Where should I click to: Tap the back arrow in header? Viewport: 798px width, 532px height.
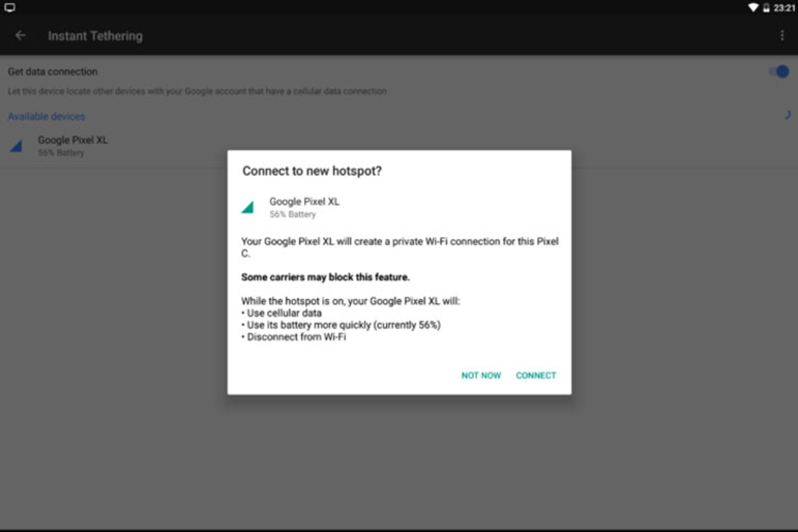20,36
